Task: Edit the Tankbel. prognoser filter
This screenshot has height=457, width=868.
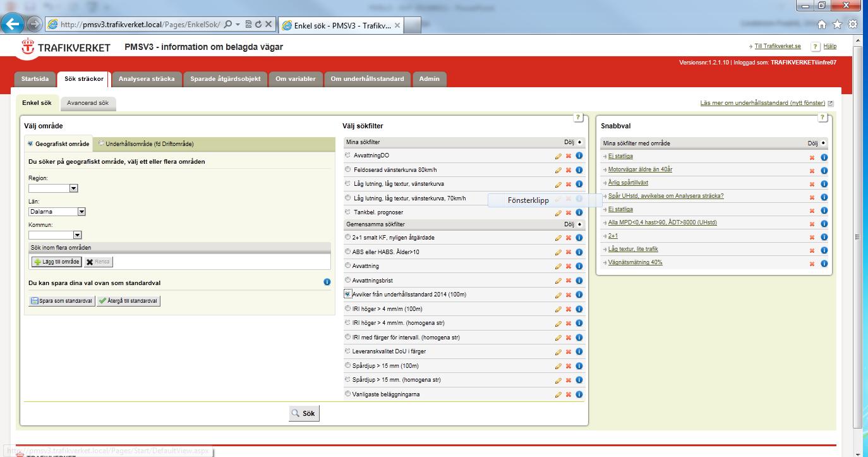Action: (558, 213)
